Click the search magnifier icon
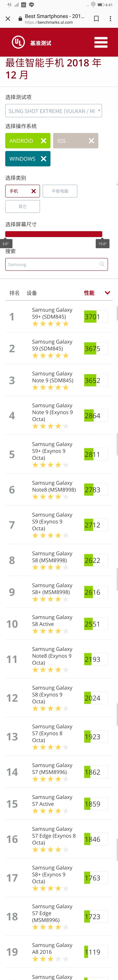The height and width of the screenshot is (980, 118). click(x=102, y=264)
